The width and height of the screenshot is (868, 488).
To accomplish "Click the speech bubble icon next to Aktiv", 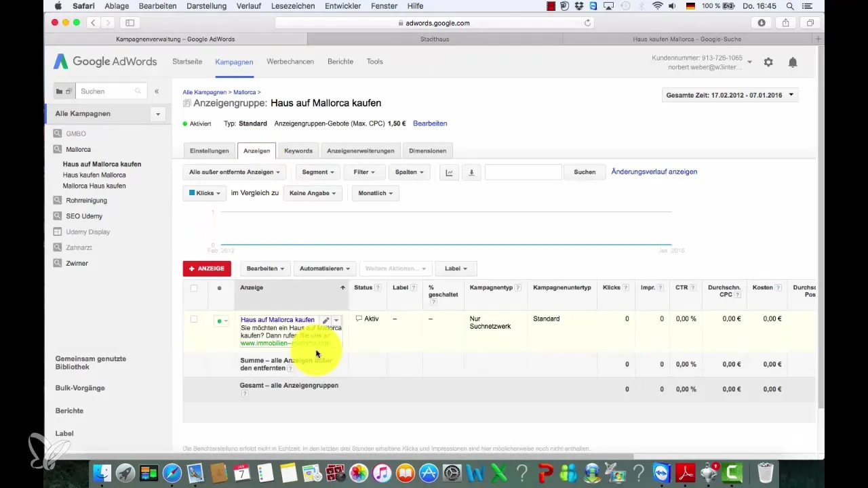I will [359, 319].
